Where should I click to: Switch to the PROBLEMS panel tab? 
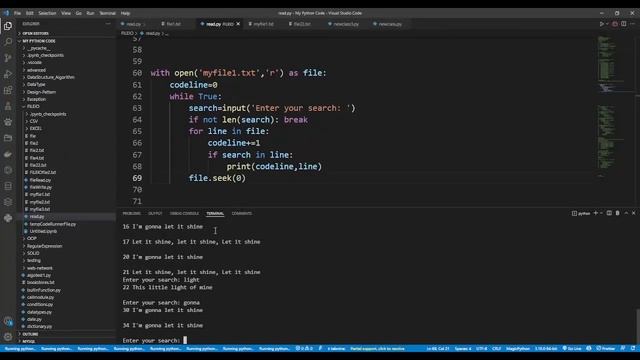tap(131, 213)
